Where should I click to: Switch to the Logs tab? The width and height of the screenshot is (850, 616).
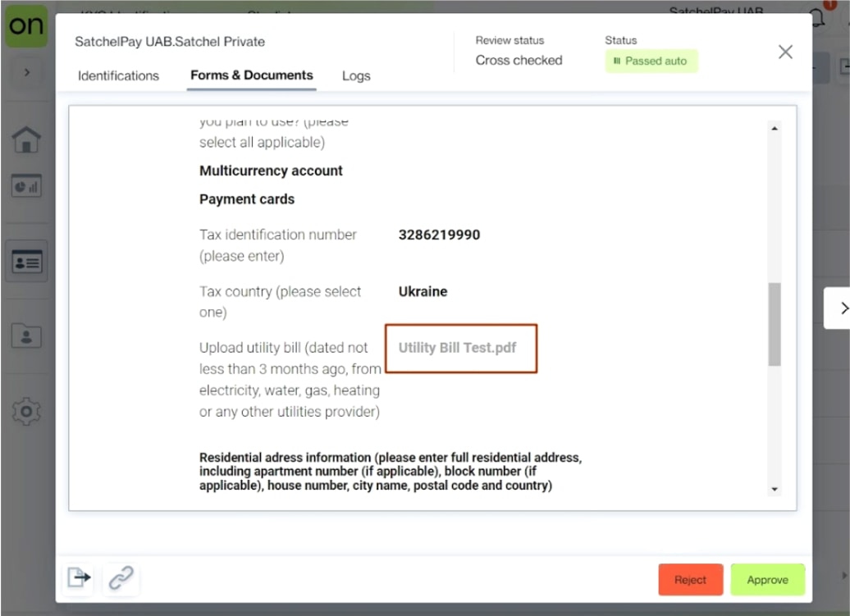click(356, 75)
